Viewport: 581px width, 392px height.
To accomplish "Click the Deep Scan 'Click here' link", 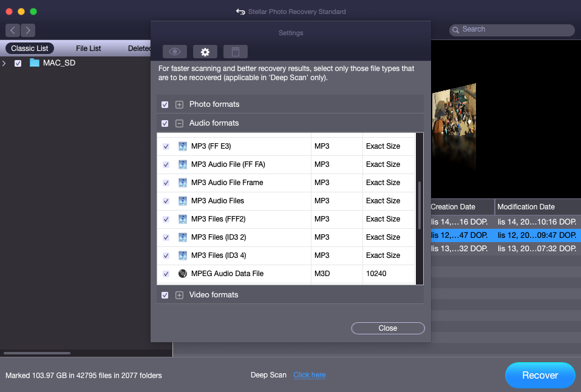I will (309, 375).
